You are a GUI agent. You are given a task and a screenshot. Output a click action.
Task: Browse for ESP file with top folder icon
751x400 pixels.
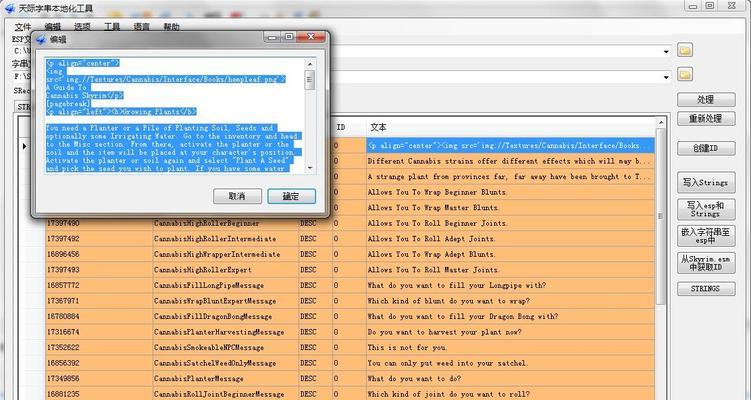pyautogui.click(x=685, y=50)
